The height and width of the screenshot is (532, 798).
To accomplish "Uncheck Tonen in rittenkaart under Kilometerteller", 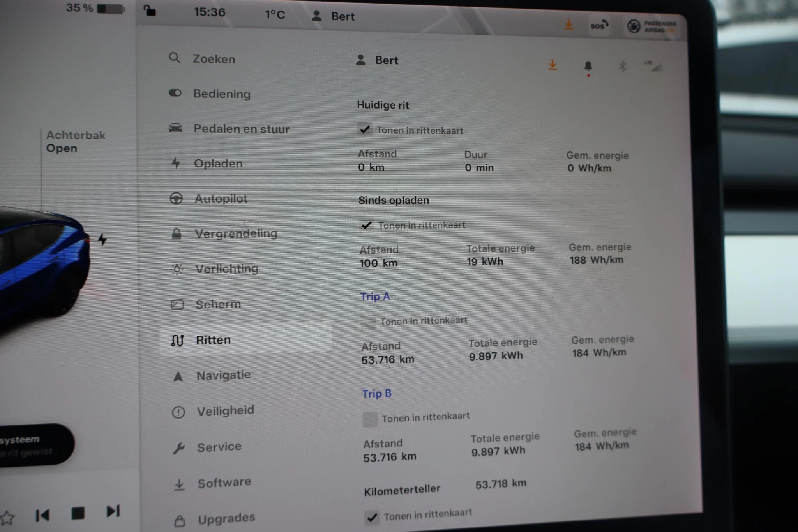I will [372, 517].
